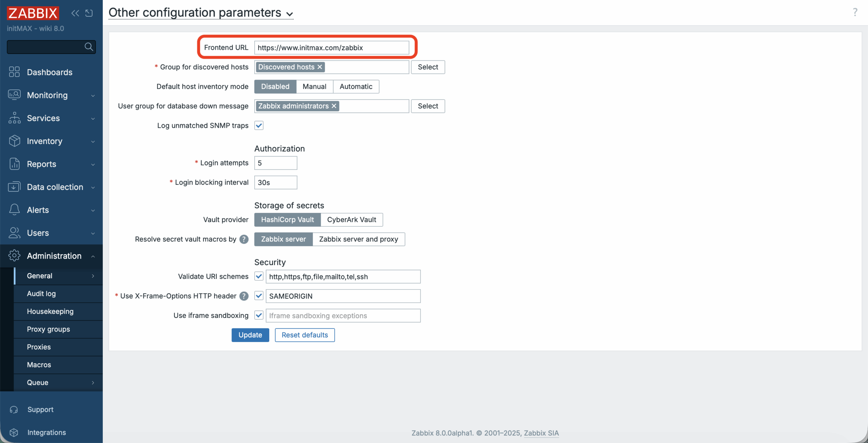Untick Log unmatched SNMP traps
Screen dimensions: 868x443
(x=259, y=126)
